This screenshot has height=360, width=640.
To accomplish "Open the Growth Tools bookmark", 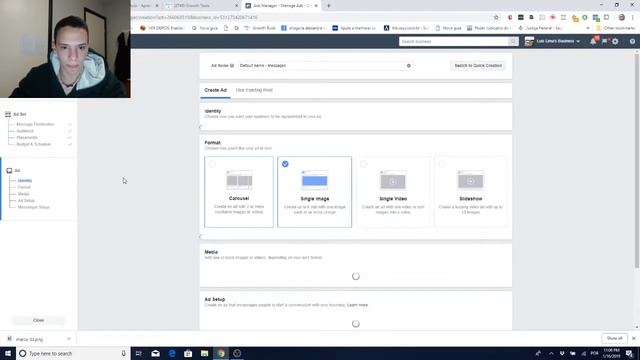I will (260, 28).
